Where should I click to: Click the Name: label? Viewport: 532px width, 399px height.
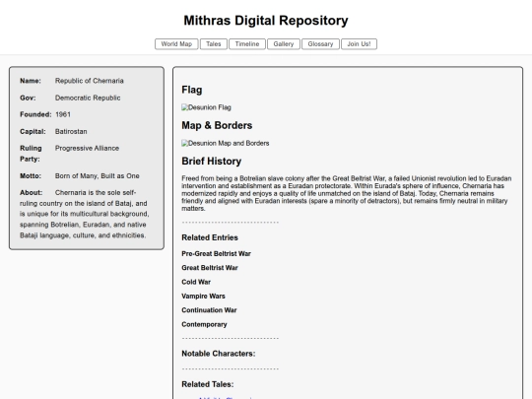pyautogui.click(x=31, y=81)
